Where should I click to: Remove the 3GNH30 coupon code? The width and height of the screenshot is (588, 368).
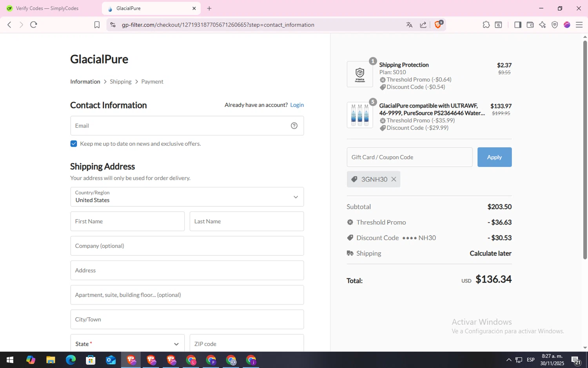pos(394,179)
